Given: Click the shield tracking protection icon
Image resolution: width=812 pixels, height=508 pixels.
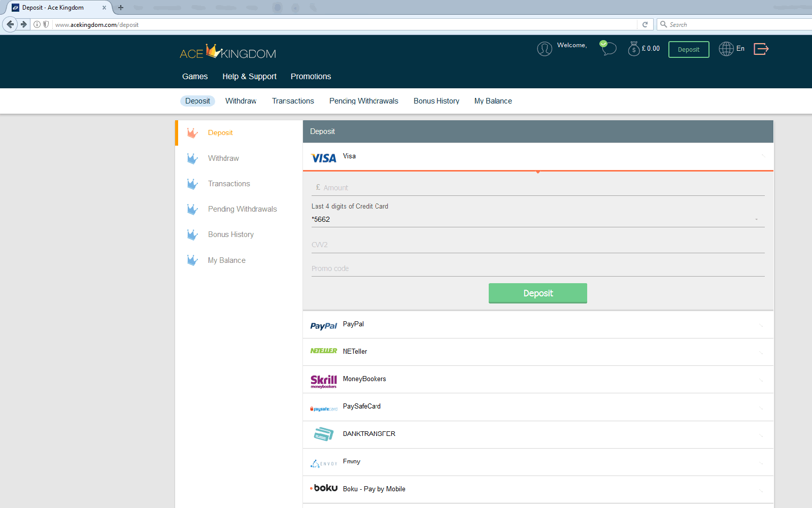Looking at the screenshot, I should (x=46, y=24).
